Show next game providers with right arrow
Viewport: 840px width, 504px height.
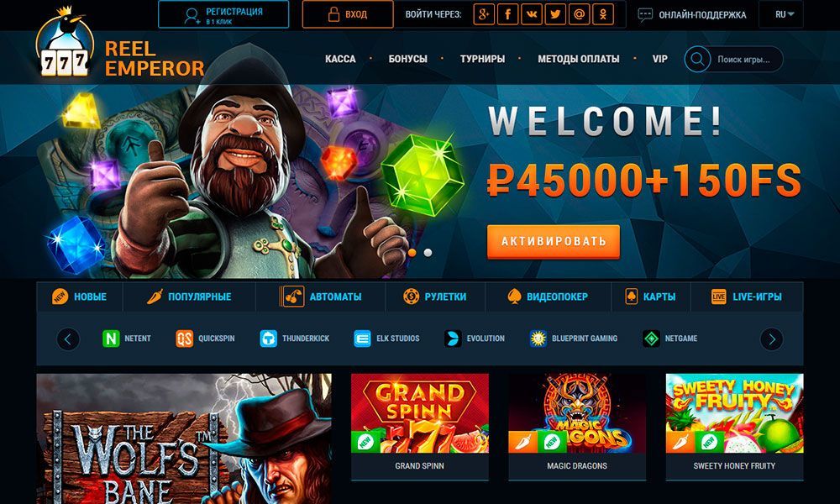[771, 339]
